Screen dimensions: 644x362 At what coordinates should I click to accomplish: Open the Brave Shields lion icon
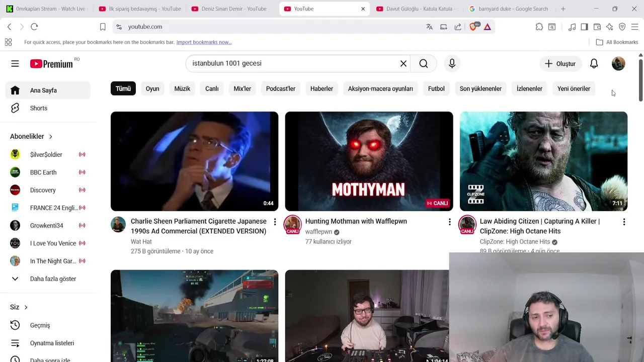[473, 27]
